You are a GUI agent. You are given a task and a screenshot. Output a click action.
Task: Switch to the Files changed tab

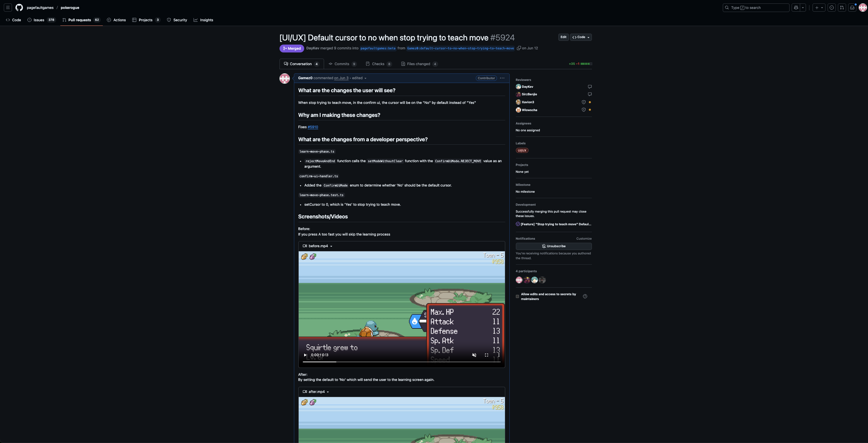419,64
